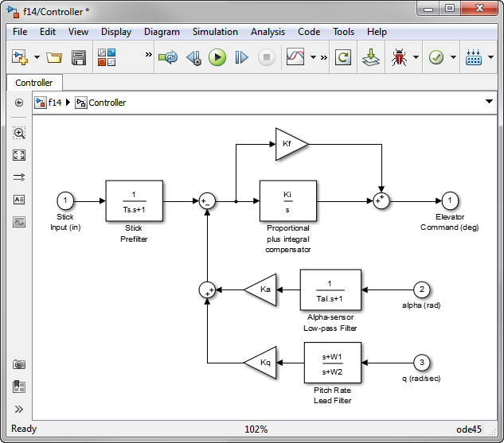
Task: Click the Step Forward icon
Action: tap(241, 57)
